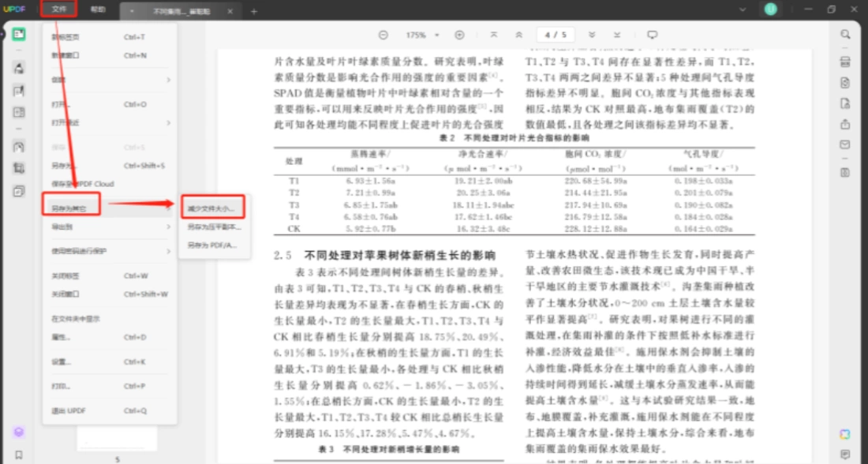This screenshot has width=868, height=464.
Task: Open the search magnifier in right sidebar
Action: [x=845, y=35]
